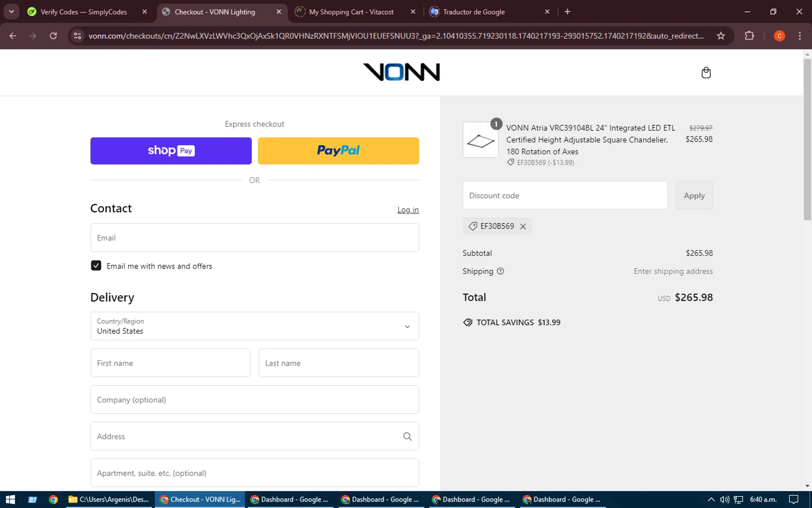
Task: Click the chandelier product thumbnail
Action: (481, 140)
